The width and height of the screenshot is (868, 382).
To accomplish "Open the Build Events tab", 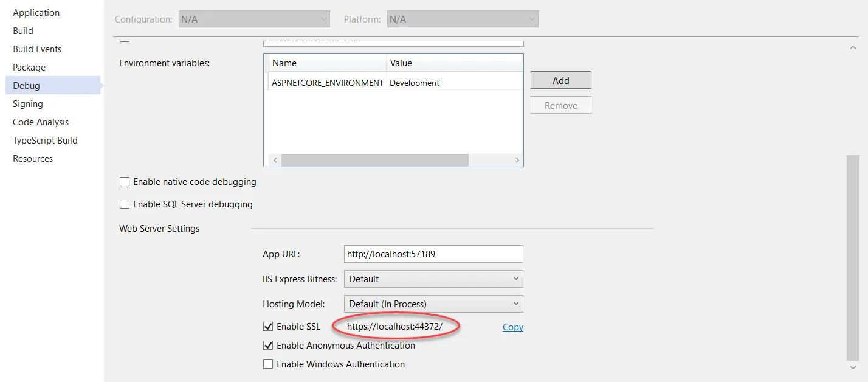I will coord(37,49).
